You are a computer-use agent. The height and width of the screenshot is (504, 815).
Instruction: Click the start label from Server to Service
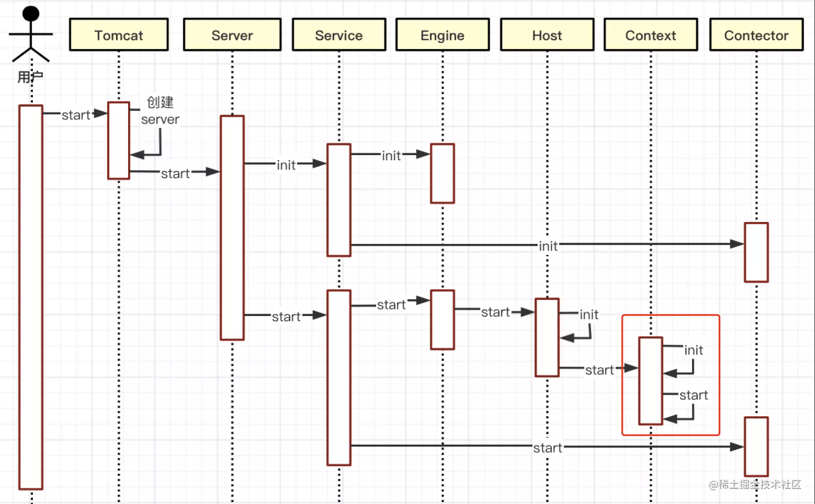tap(286, 317)
